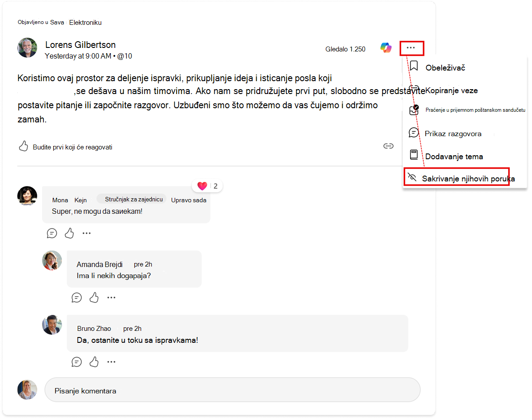The height and width of the screenshot is (420, 532).
Task: Open more options under Mona Kejn's comment
Action: 86,233
